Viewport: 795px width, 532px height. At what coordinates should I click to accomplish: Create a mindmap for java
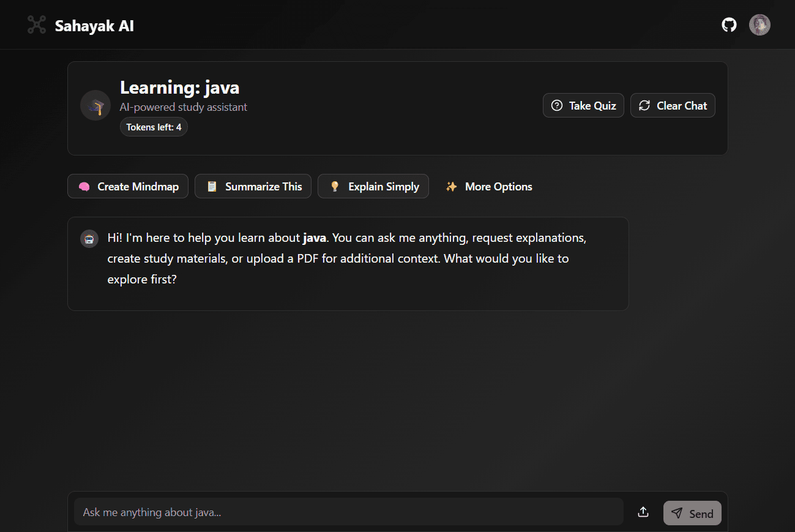coord(128,186)
